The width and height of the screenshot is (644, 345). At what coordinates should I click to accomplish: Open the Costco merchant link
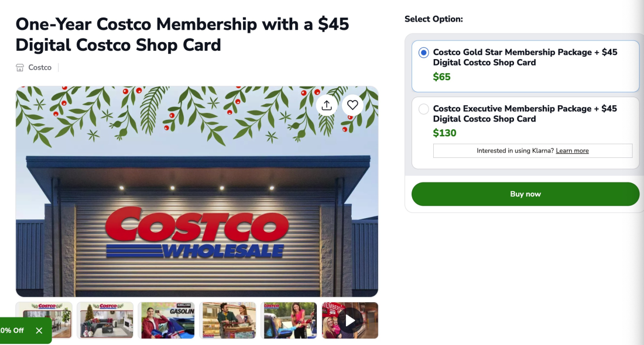[x=40, y=68]
